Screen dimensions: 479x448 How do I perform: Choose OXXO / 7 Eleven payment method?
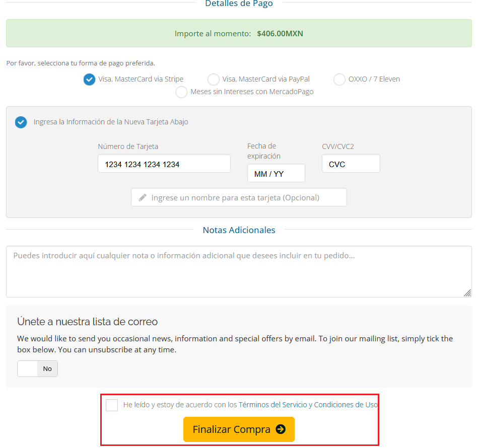pyautogui.click(x=339, y=79)
